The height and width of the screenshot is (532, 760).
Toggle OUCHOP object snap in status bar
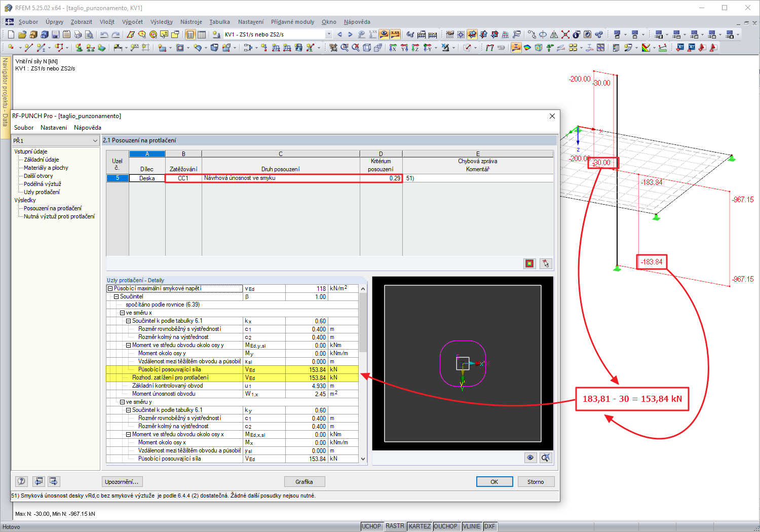click(446, 526)
